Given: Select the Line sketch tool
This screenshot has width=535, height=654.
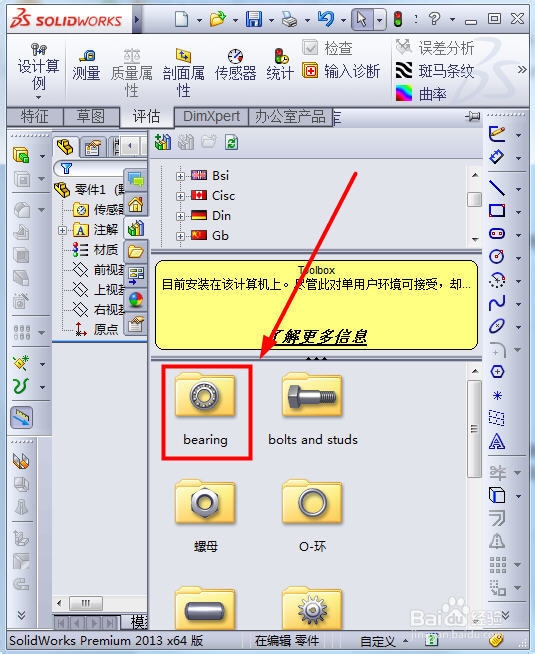Looking at the screenshot, I should (x=497, y=188).
